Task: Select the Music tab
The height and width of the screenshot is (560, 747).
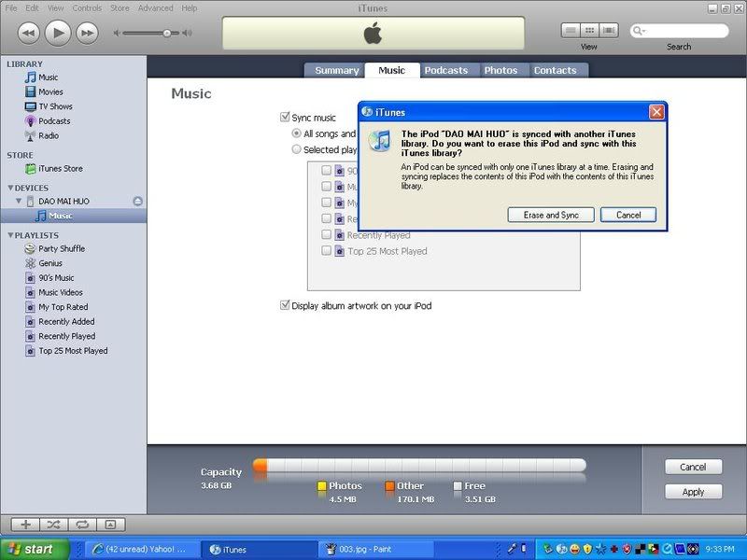Action: point(391,71)
